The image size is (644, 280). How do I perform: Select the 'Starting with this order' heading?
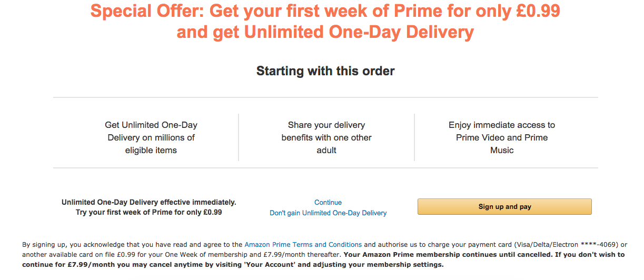325,71
